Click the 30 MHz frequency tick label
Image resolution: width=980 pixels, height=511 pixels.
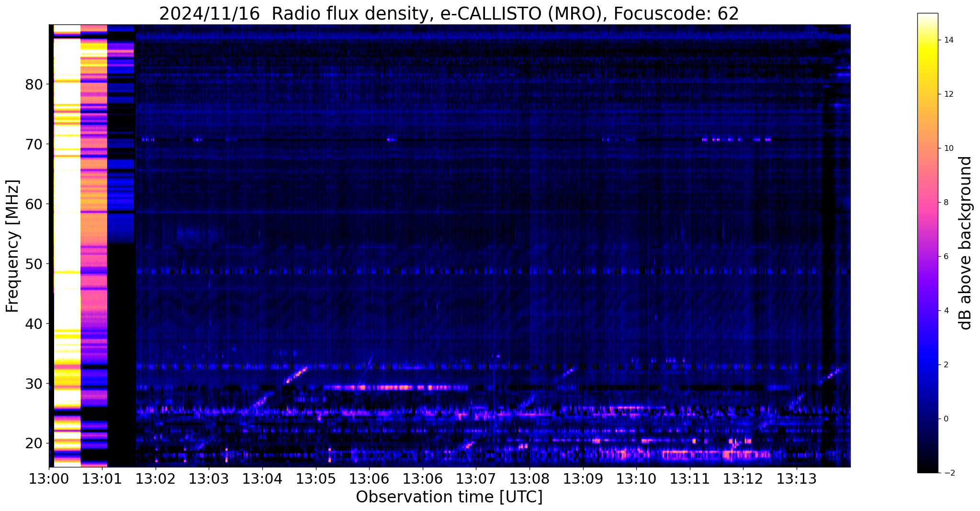[34, 384]
